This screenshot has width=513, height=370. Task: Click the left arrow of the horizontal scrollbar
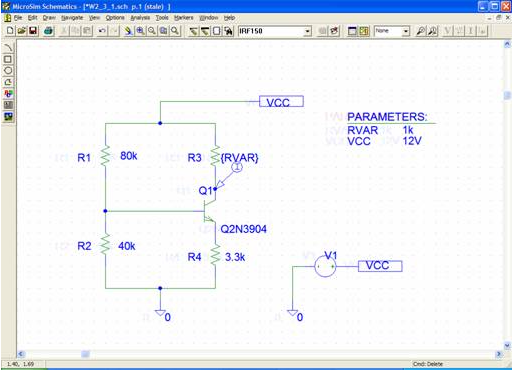point(21,354)
